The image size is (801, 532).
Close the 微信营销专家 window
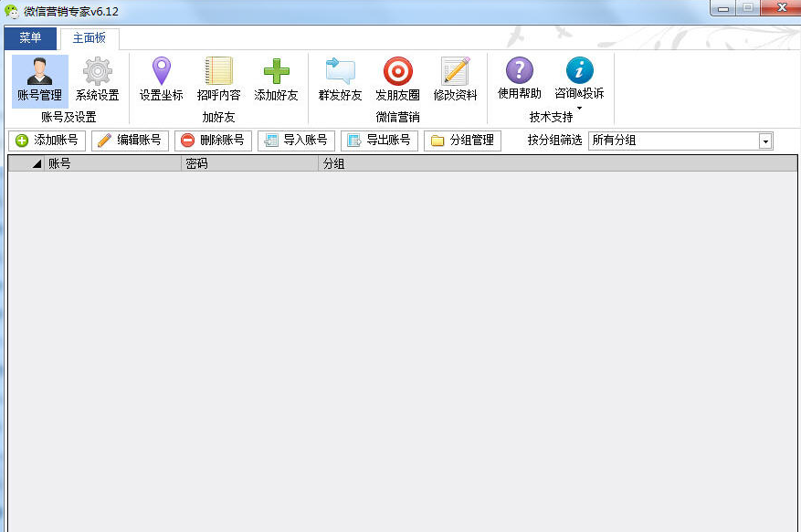(781, 8)
